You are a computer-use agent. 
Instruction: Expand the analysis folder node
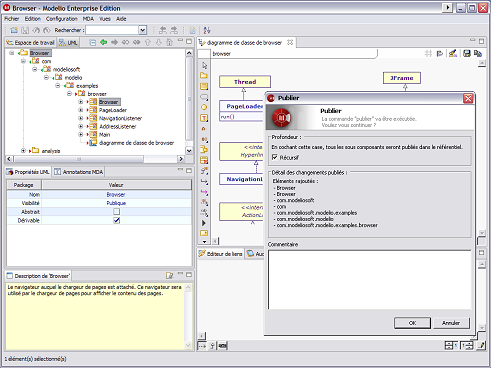[23, 151]
